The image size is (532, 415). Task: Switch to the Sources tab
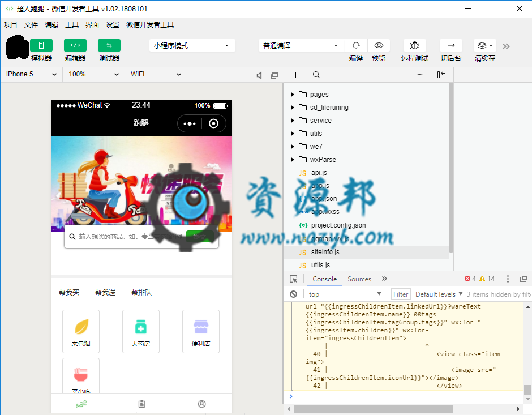click(x=359, y=279)
